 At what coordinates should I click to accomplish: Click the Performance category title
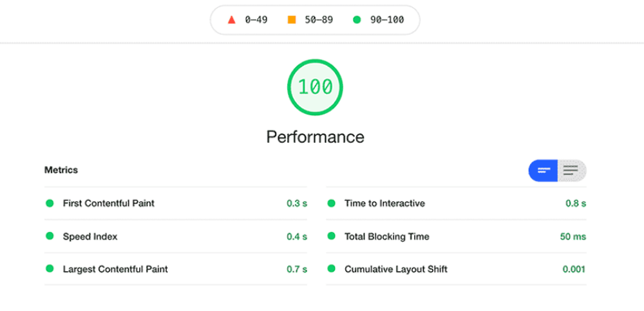pos(315,137)
